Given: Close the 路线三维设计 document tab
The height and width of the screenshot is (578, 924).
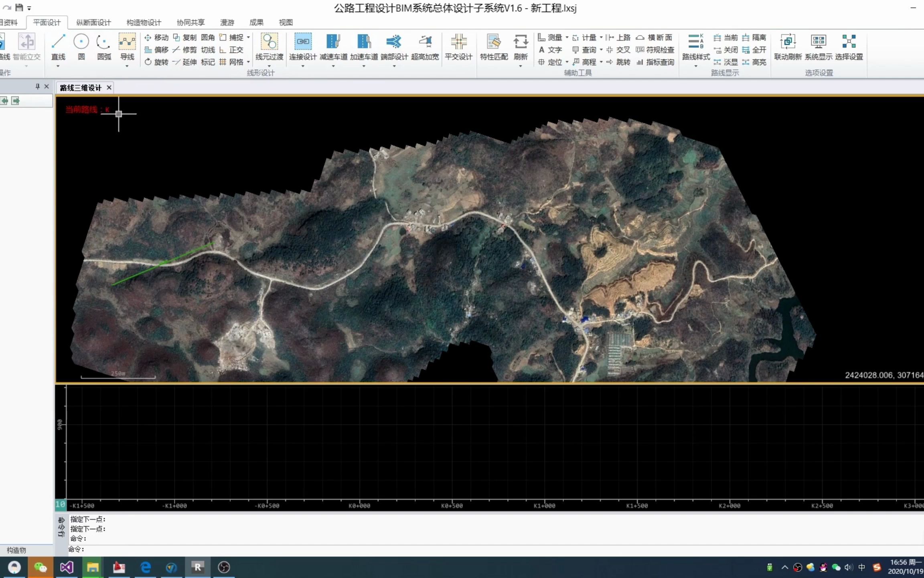Looking at the screenshot, I should 109,87.
